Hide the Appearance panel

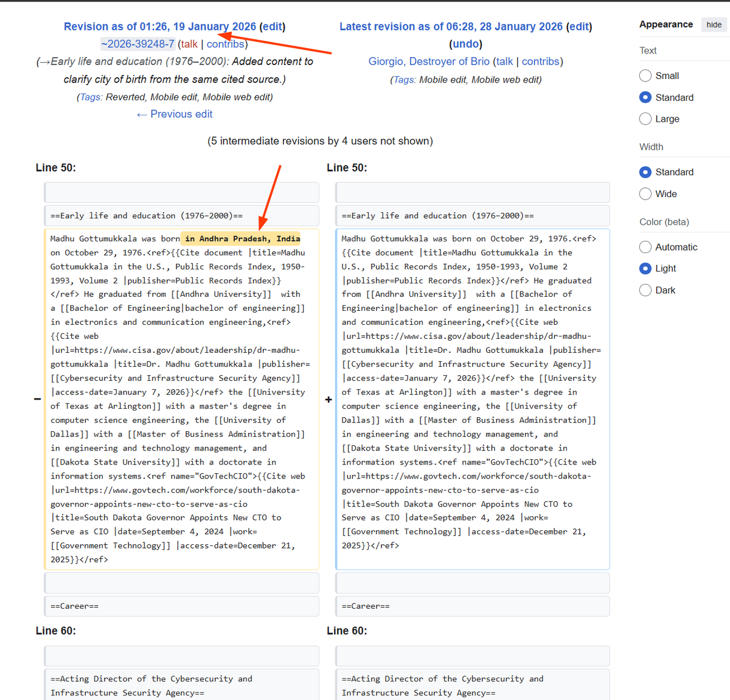point(714,24)
